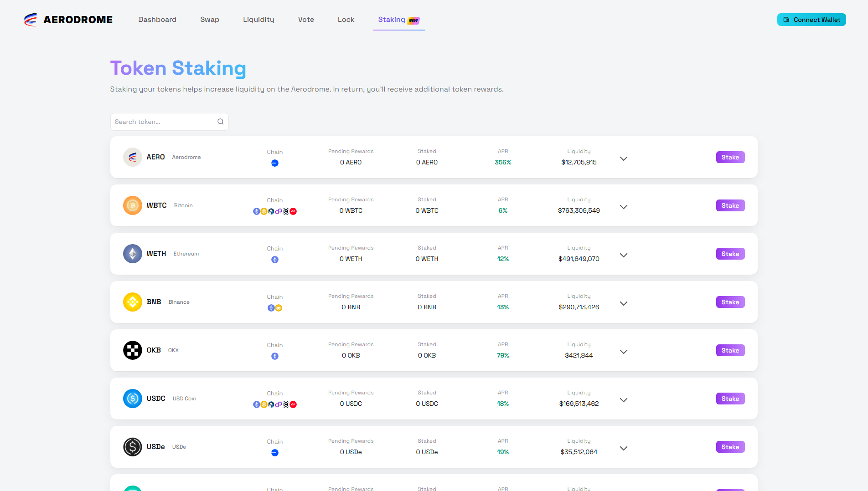Open the Lock page
The image size is (868, 491).
pyautogui.click(x=346, y=20)
